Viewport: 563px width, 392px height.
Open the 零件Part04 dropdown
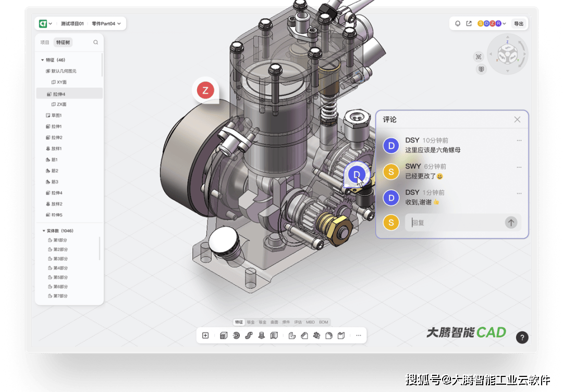pos(106,23)
